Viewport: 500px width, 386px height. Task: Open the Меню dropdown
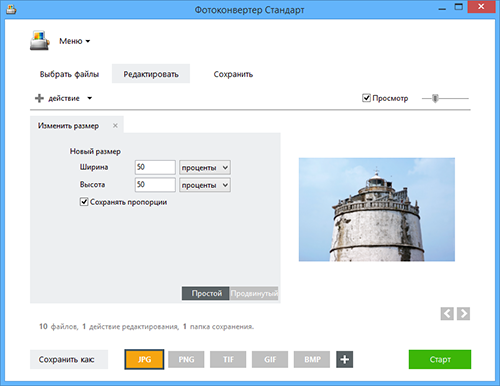(x=75, y=41)
